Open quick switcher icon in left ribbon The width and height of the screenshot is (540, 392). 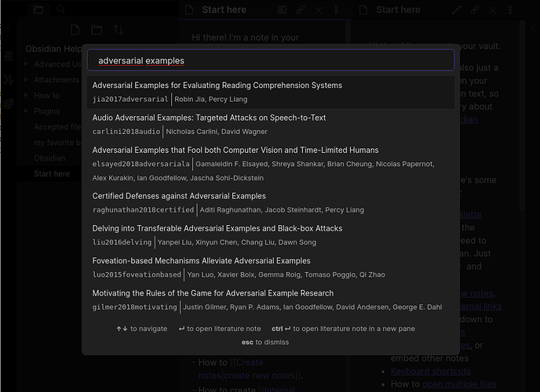click(x=9, y=56)
